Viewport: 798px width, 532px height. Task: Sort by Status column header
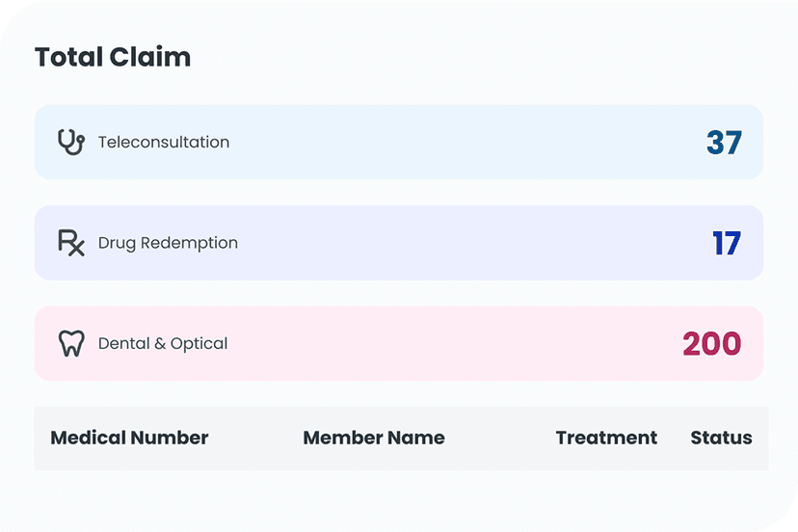[x=721, y=438]
